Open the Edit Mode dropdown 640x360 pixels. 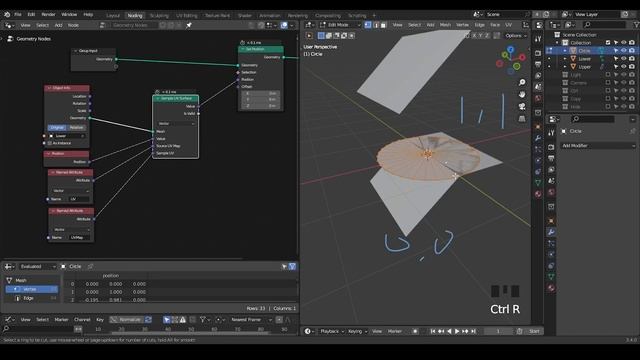pyautogui.click(x=340, y=25)
